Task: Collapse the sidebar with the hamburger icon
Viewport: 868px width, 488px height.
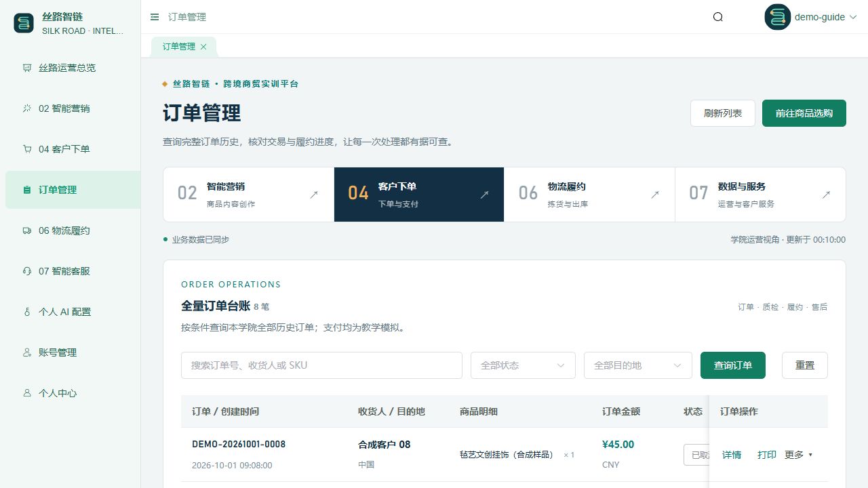Action: tap(155, 17)
